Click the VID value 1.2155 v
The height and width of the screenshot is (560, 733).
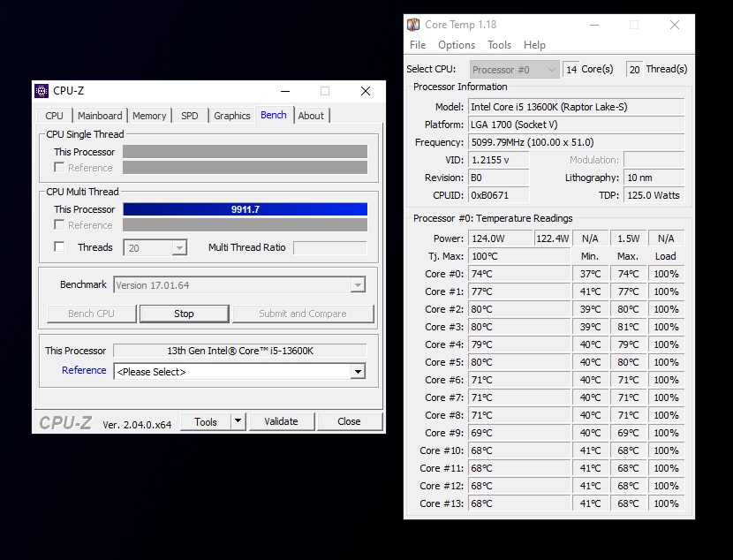pyautogui.click(x=499, y=160)
